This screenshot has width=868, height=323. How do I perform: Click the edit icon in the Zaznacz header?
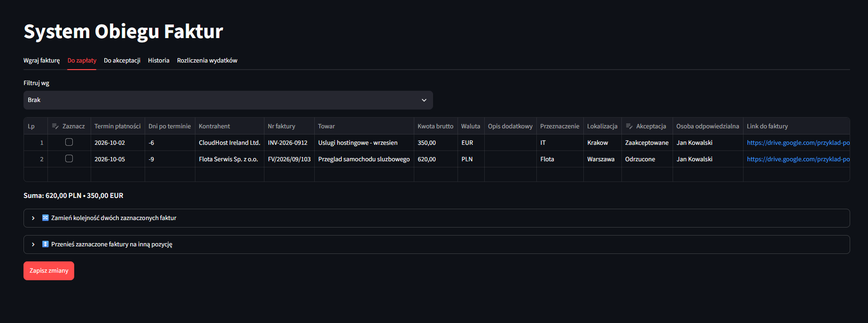click(x=55, y=126)
